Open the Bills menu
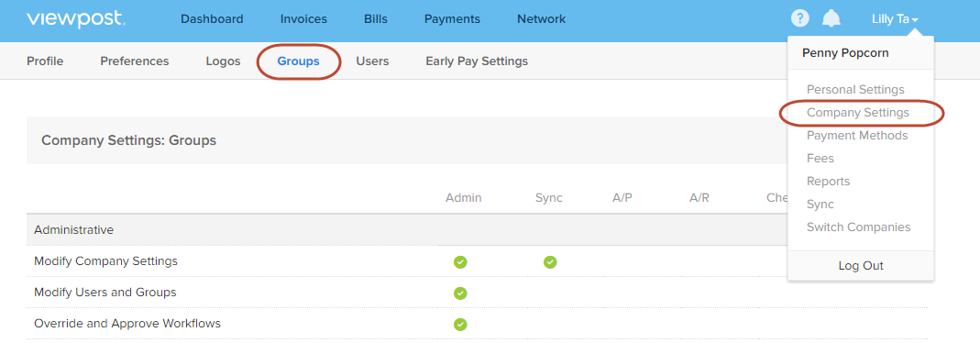This screenshot has height=343, width=980. [x=376, y=19]
